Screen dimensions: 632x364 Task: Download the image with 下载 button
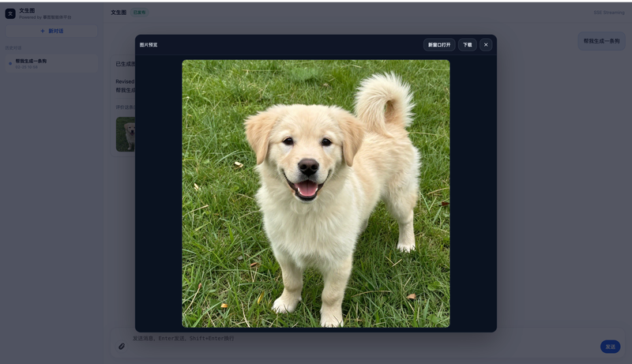tap(468, 45)
